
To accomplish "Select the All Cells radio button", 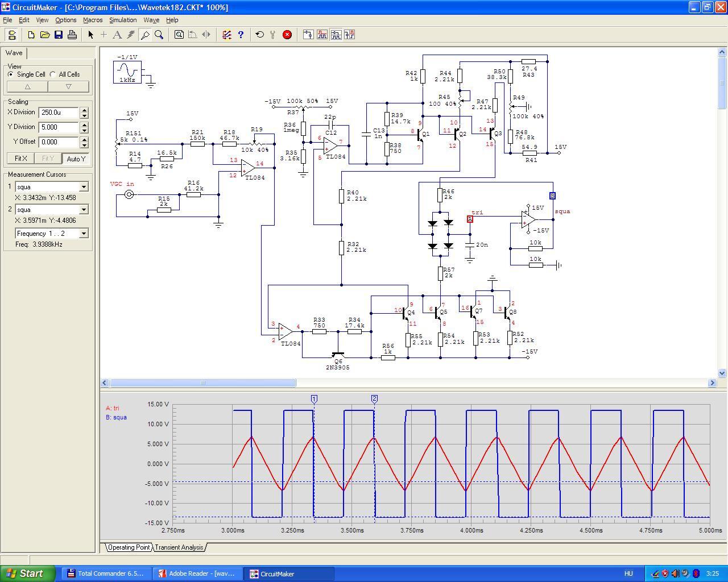I will pos(53,74).
